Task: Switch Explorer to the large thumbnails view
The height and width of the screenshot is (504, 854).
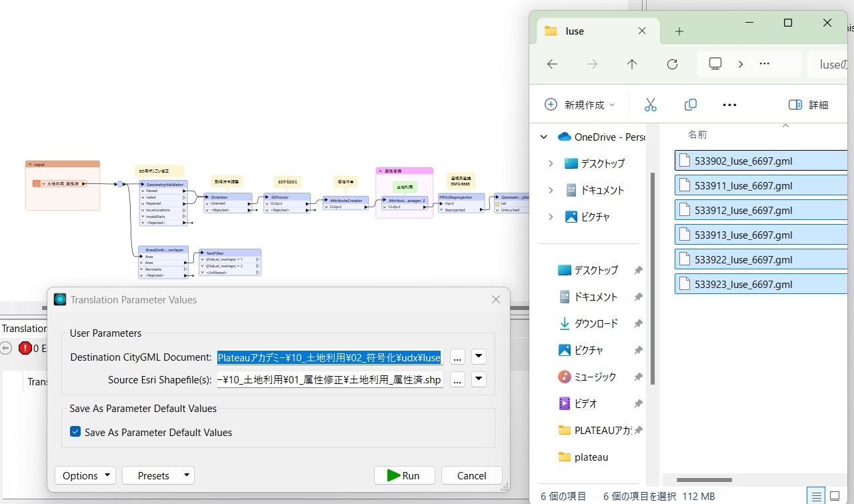Action: [833, 496]
